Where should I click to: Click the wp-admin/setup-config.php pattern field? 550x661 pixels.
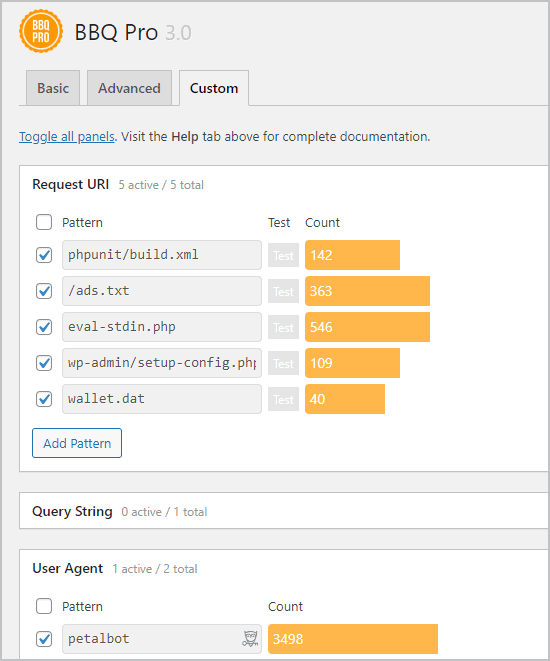pos(162,363)
